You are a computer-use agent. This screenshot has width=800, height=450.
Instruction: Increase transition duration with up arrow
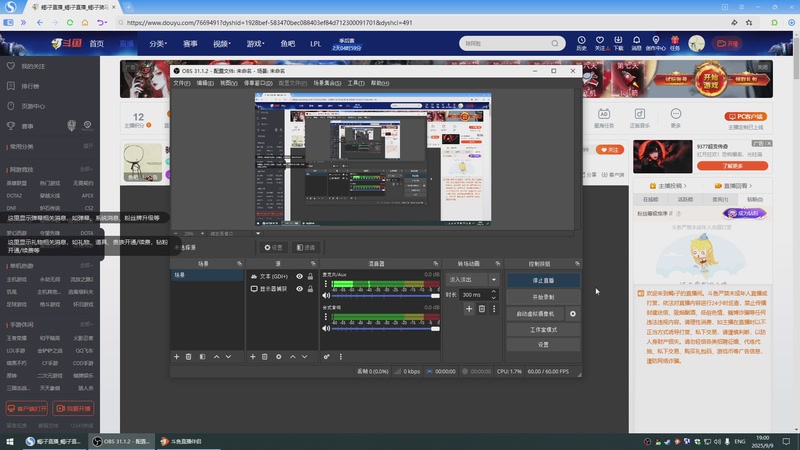coord(493,292)
